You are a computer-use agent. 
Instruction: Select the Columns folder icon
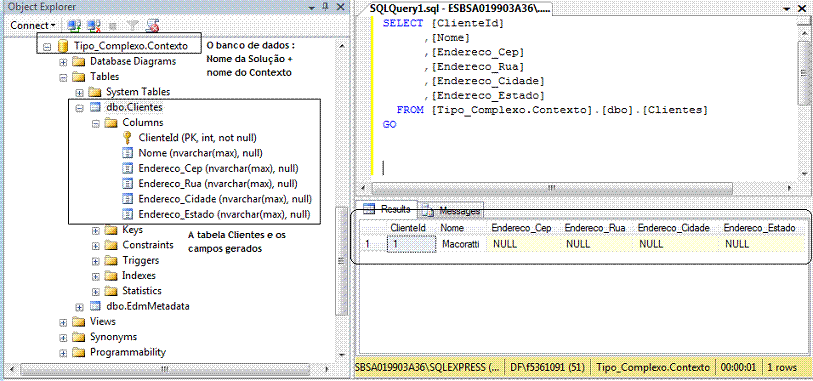click(x=111, y=123)
